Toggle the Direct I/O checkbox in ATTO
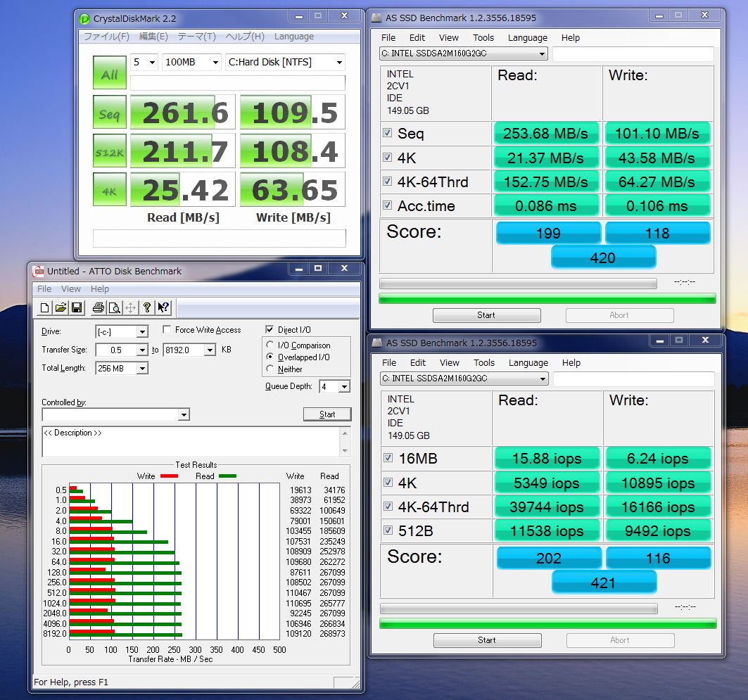This screenshot has height=700, width=748. coord(270,329)
